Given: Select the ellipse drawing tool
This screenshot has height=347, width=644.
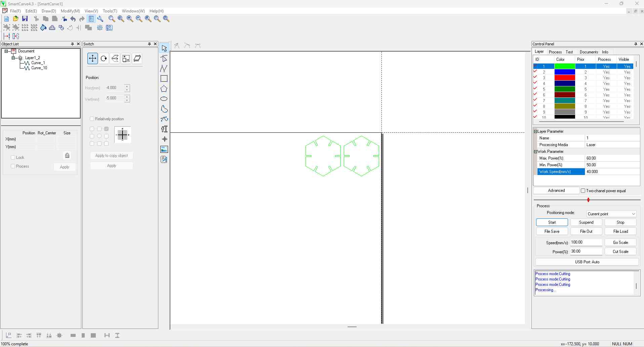Looking at the screenshot, I should point(164,99).
